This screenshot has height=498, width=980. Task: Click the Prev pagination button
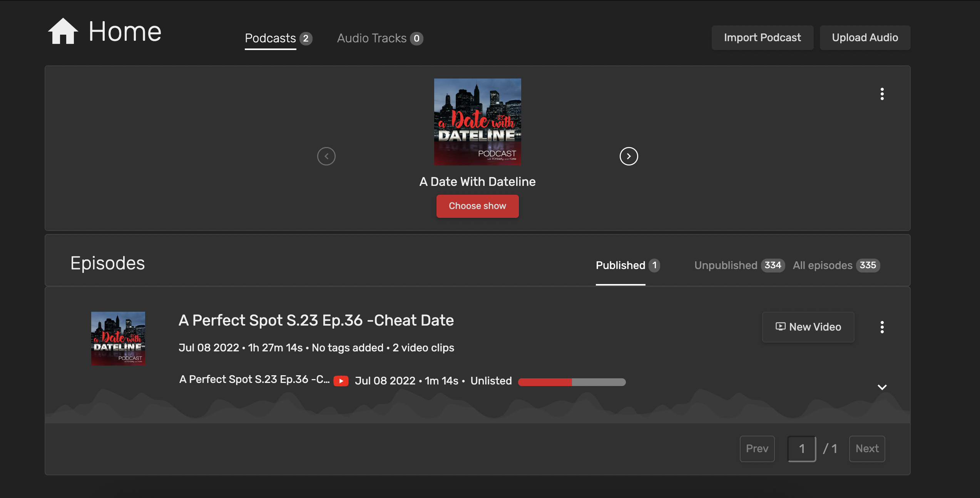pos(757,449)
